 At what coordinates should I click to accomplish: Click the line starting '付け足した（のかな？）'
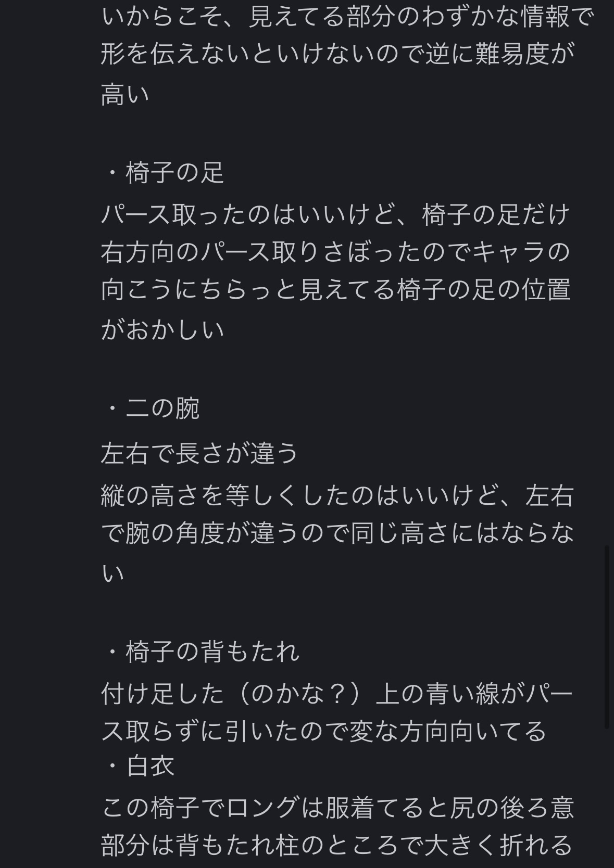336,694
